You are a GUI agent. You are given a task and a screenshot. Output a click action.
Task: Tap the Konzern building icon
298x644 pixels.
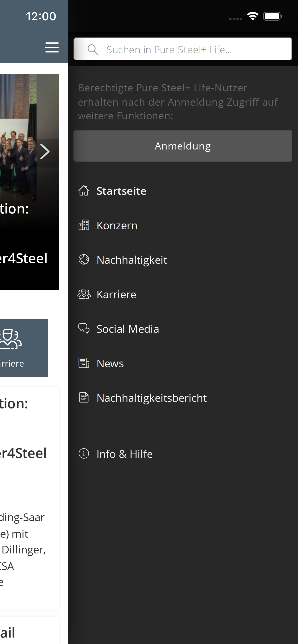84,225
